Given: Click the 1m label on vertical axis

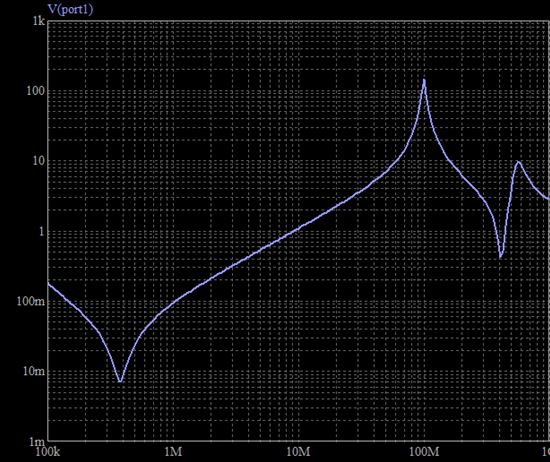Looking at the screenshot, I should tap(37, 441).
